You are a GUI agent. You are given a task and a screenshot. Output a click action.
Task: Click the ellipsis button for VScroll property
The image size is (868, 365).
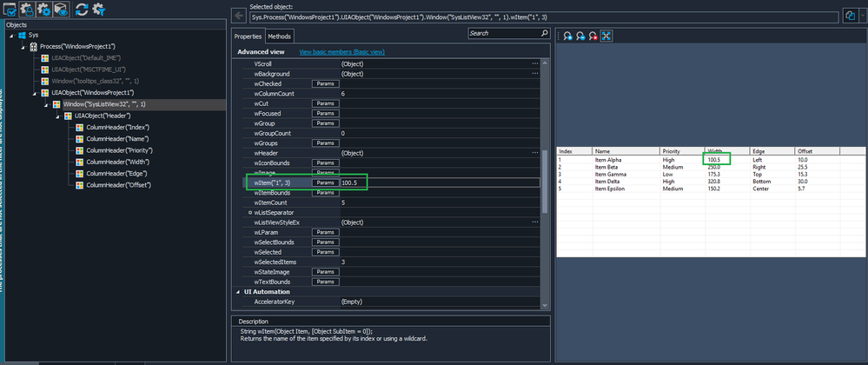[x=535, y=64]
